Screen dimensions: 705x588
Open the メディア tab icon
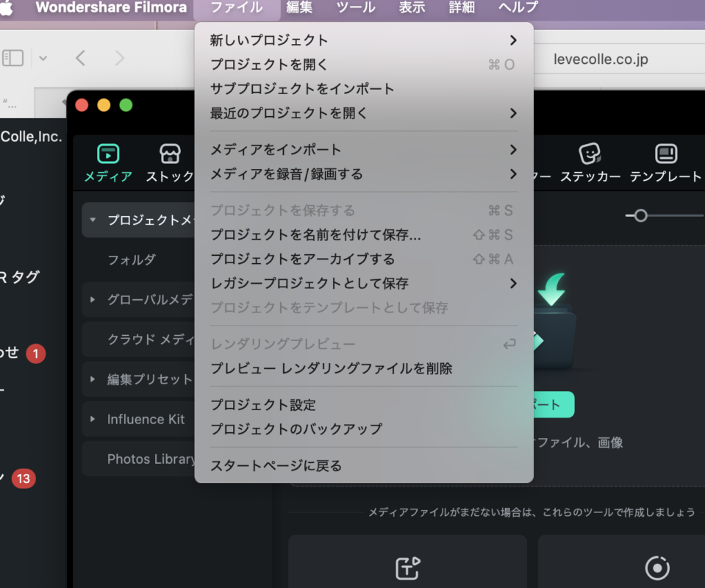pyautogui.click(x=108, y=154)
